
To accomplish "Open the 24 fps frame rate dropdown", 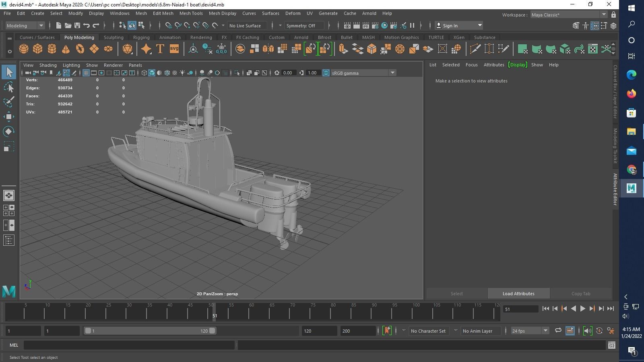I will [530, 331].
